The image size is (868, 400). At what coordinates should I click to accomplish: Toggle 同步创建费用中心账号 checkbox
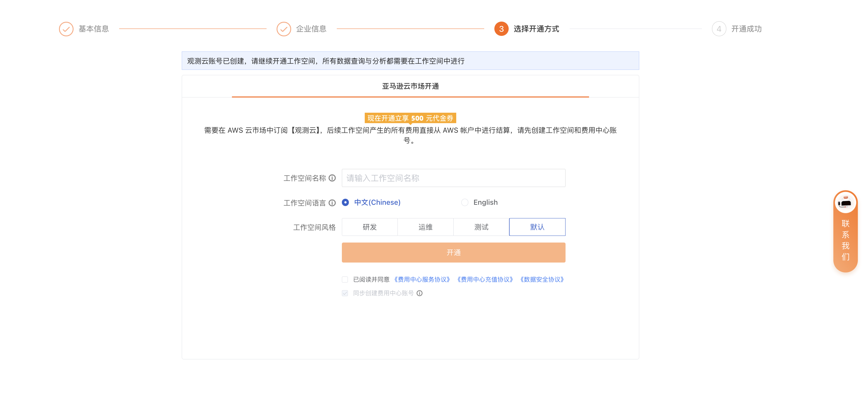(x=345, y=293)
